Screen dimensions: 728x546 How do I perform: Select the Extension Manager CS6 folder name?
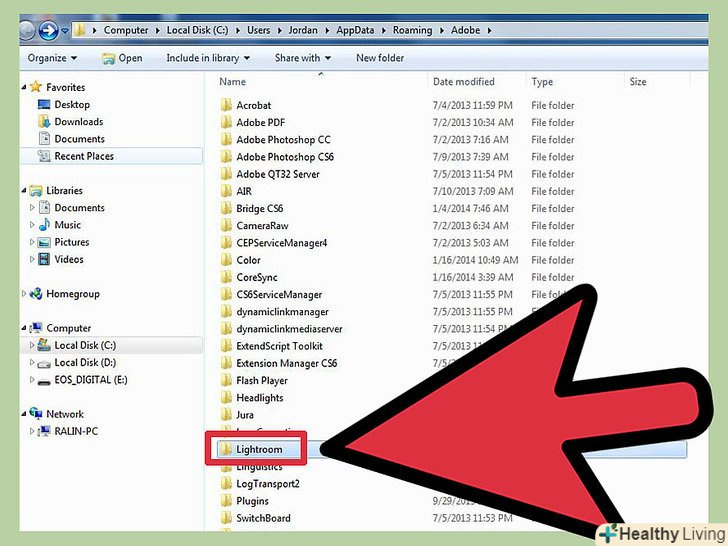click(x=286, y=363)
